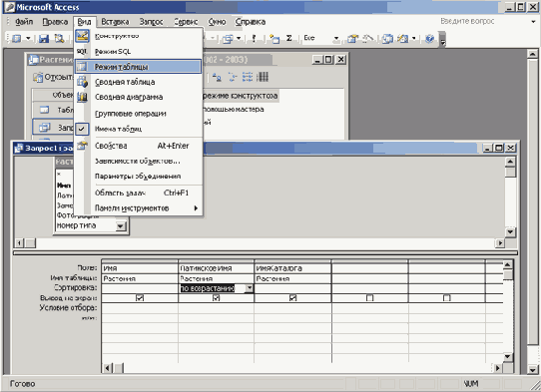
Task: Click field cell 'Имя' in query grid
Action: [x=140, y=268]
